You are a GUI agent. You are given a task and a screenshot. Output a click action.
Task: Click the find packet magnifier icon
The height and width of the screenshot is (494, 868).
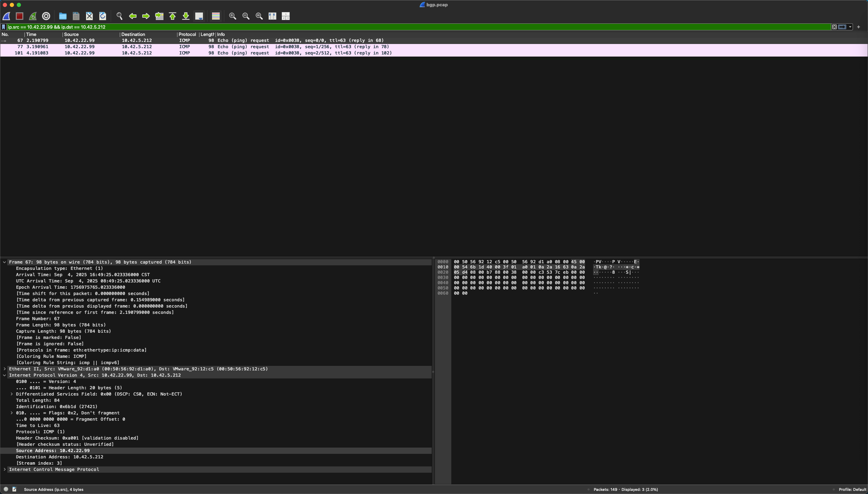coord(119,16)
